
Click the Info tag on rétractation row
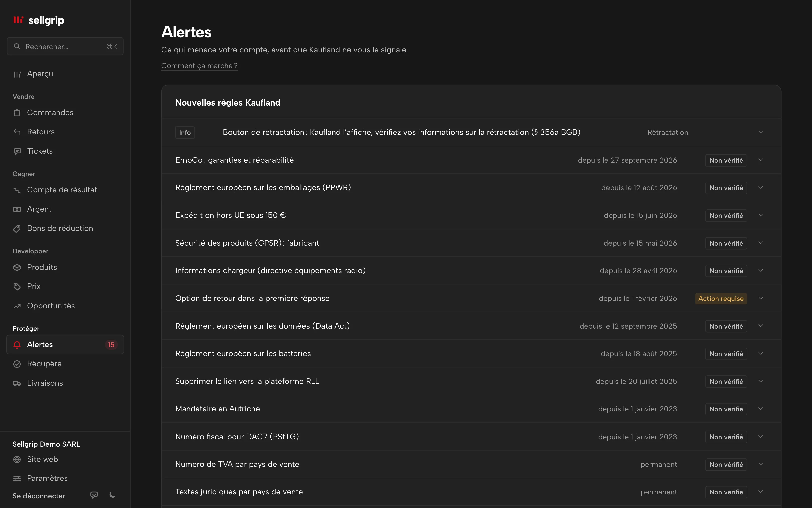tap(185, 133)
